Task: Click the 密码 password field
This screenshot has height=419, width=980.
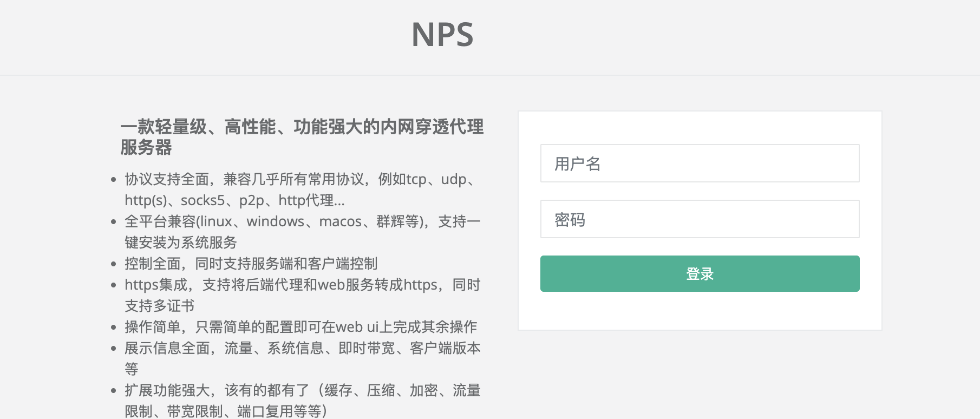Action: point(699,219)
